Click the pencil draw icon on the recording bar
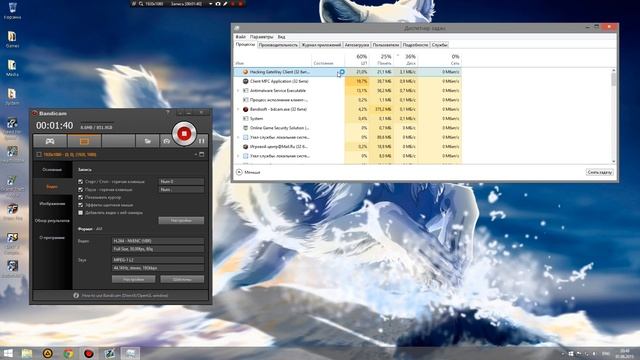The image size is (640, 360). (x=225, y=4)
